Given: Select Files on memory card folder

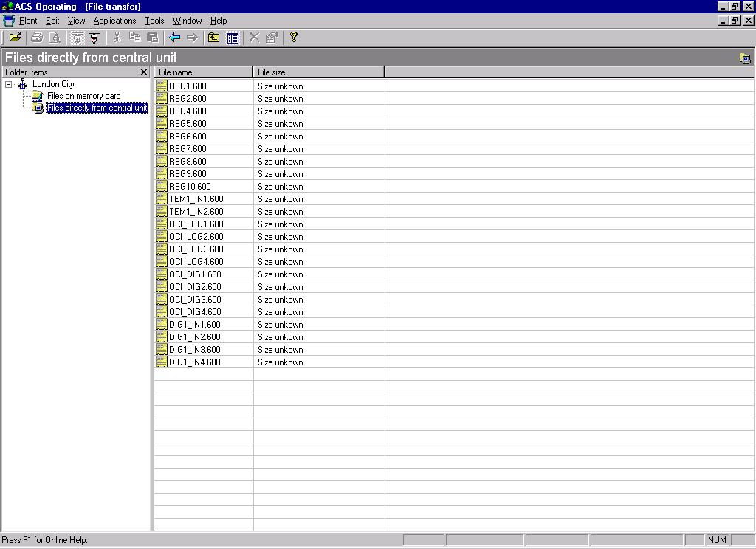Looking at the screenshot, I should pos(84,96).
